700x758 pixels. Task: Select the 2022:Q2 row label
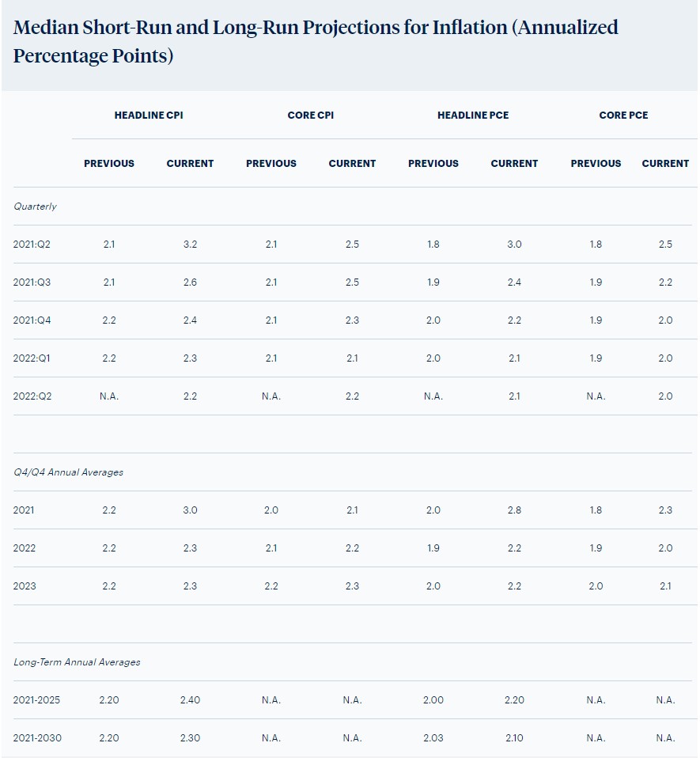point(32,396)
